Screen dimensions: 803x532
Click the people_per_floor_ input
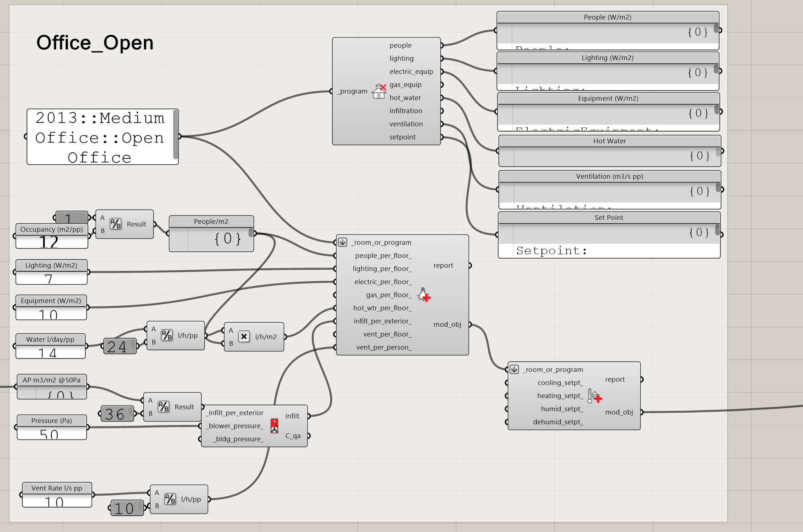[383, 255]
